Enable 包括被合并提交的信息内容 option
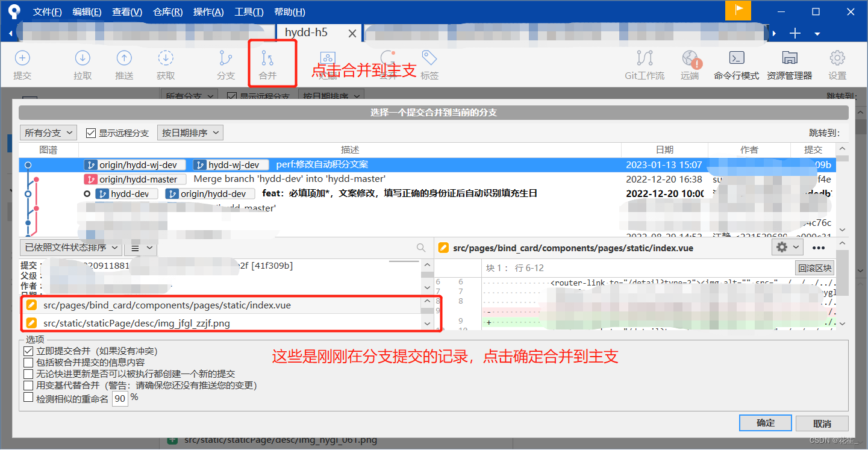This screenshot has height=450, width=868. [28, 362]
